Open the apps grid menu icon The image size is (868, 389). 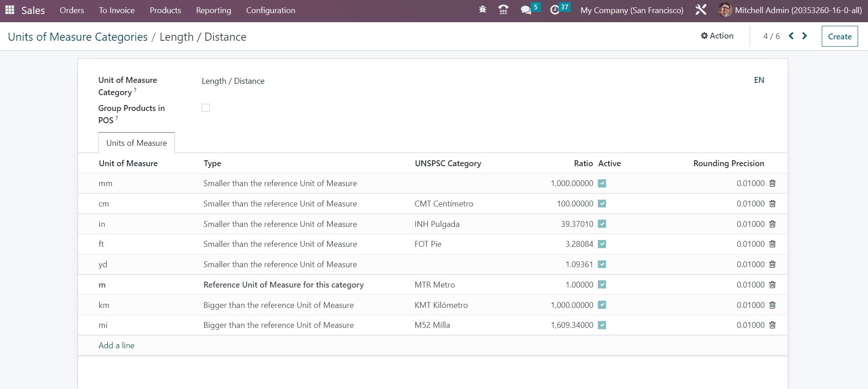(10, 10)
